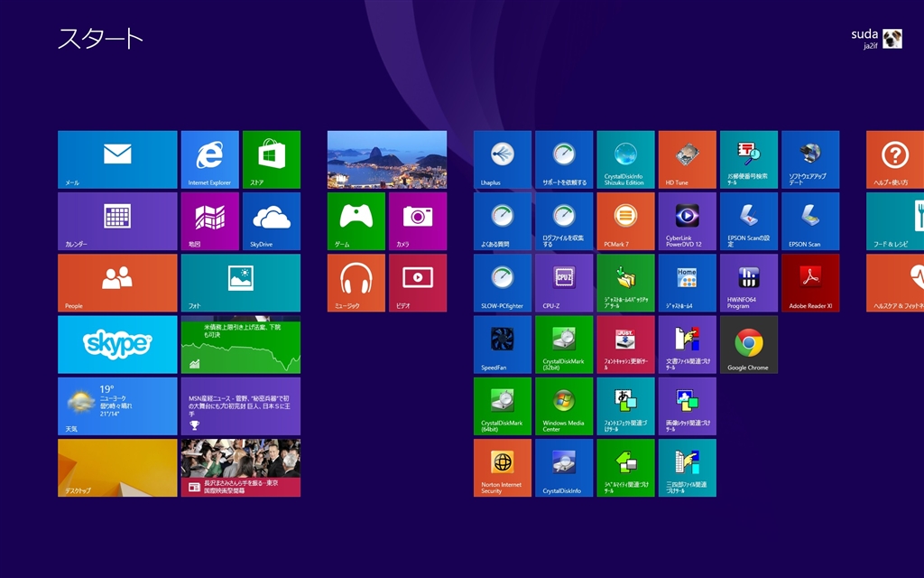Open the ソフトウェアアップデート tile
The image size is (924, 578).
pos(810,160)
